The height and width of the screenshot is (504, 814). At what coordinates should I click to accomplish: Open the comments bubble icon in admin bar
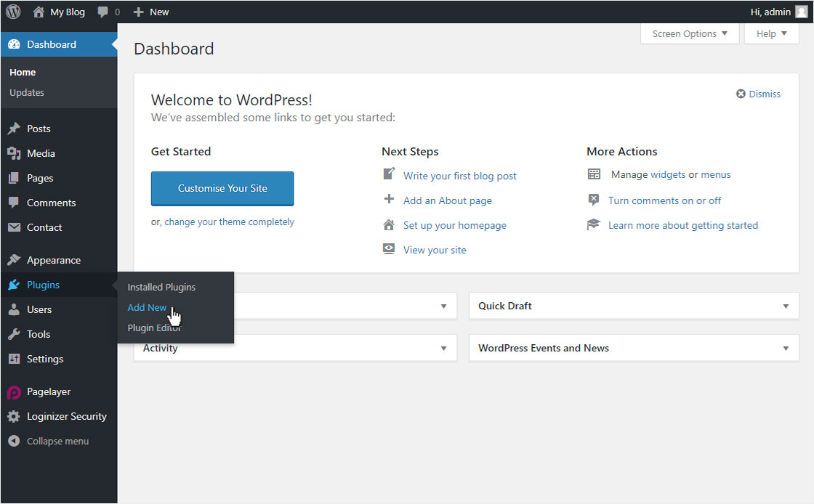[102, 12]
